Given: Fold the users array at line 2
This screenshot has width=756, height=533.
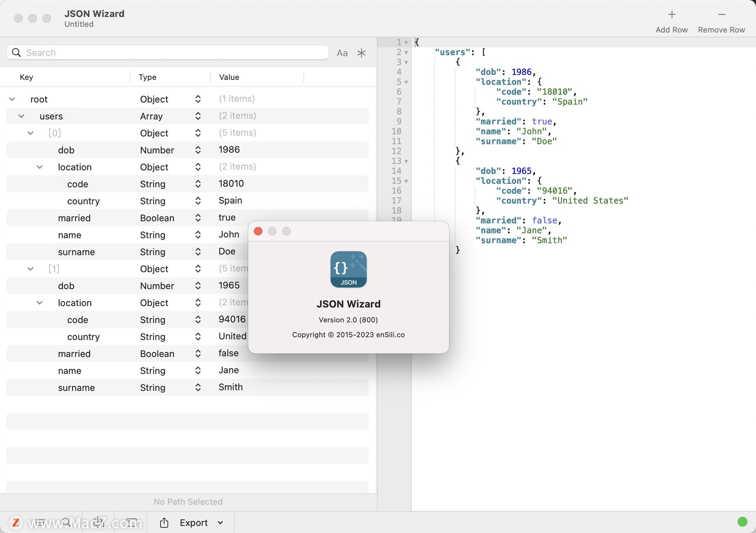Looking at the screenshot, I should coord(406,52).
